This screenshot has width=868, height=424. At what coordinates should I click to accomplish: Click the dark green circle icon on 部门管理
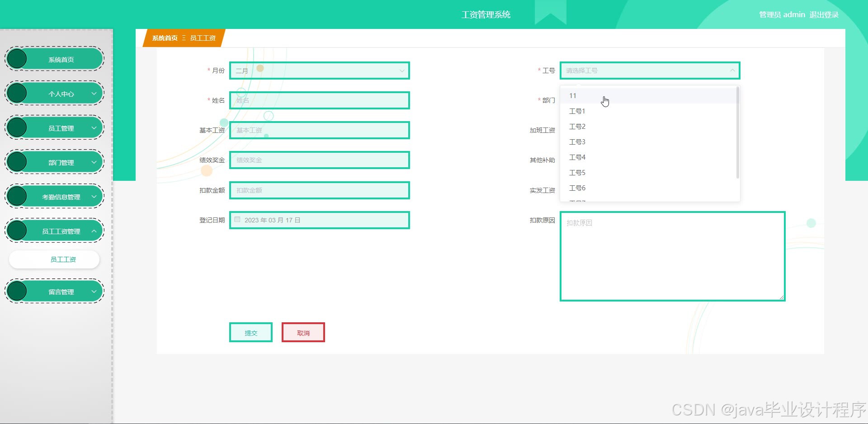(17, 162)
